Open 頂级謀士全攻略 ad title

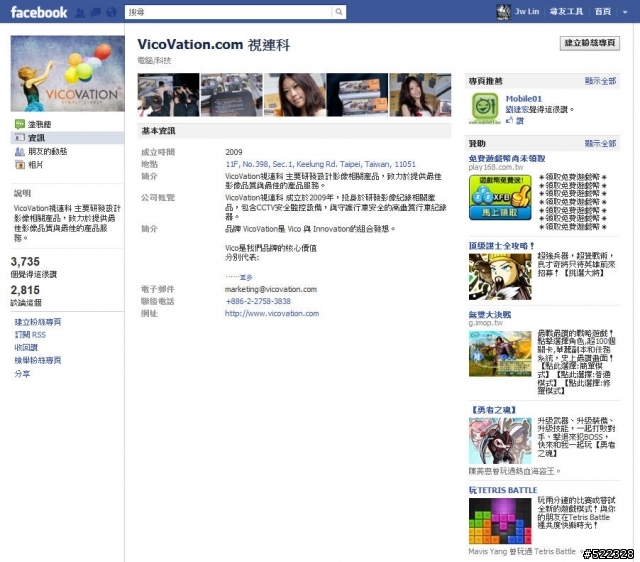tap(501, 246)
